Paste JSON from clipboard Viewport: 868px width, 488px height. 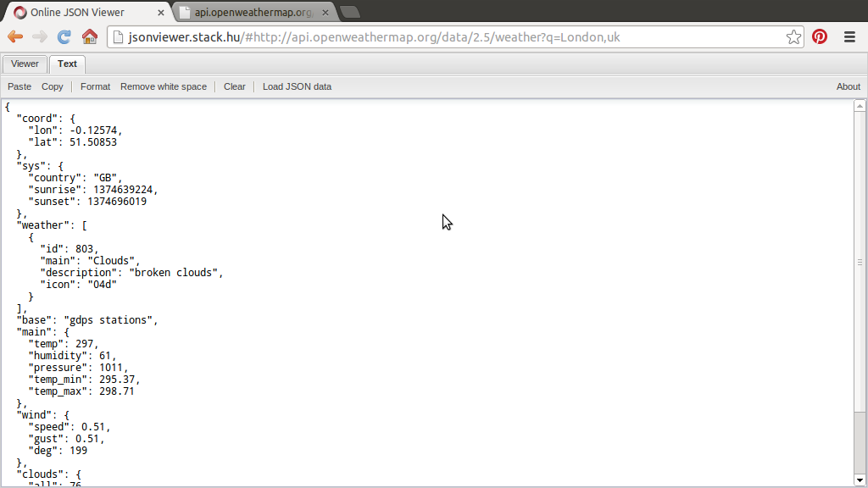pos(19,86)
